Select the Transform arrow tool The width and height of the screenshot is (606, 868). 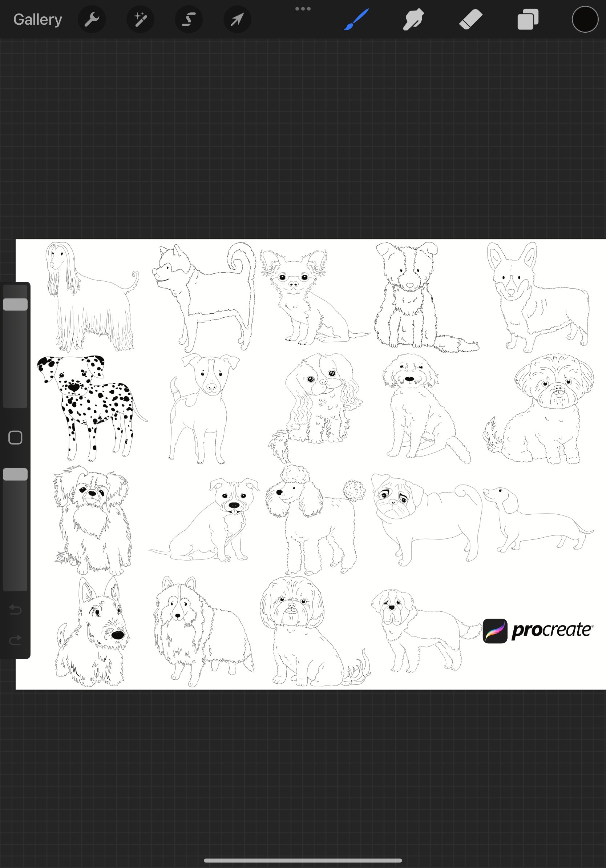[237, 19]
